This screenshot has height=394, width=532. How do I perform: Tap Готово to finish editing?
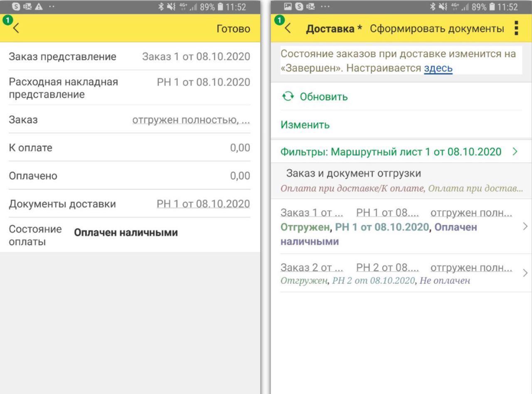click(233, 29)
